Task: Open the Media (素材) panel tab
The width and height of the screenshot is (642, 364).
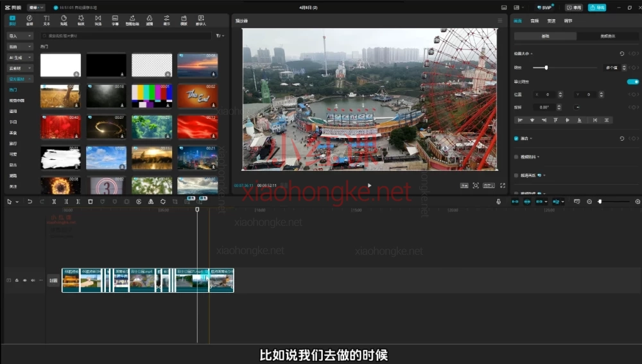Action: coord(12,21)
